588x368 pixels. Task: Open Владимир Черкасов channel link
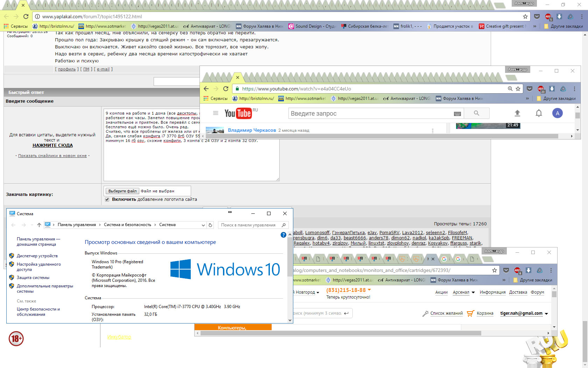click(252, 130)
